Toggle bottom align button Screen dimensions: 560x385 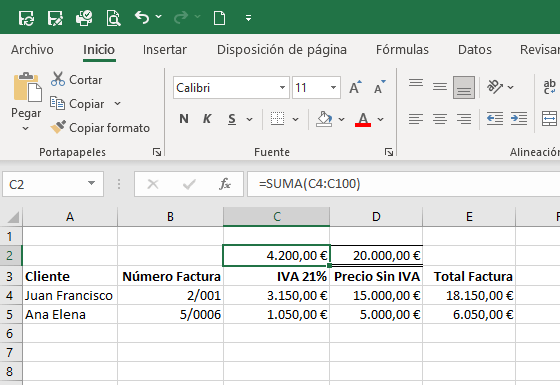coord(464,87)
